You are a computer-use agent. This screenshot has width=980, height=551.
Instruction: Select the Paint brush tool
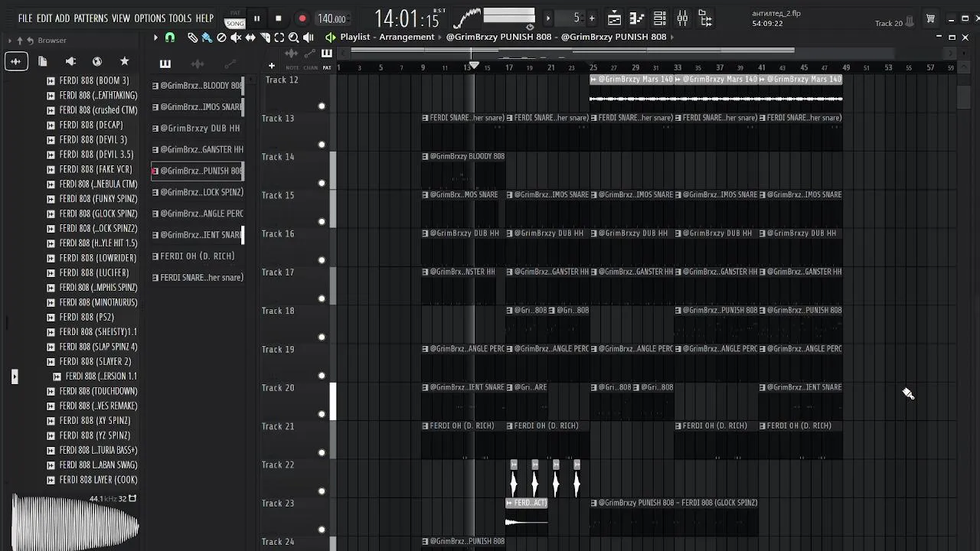[x=207, y=37]
